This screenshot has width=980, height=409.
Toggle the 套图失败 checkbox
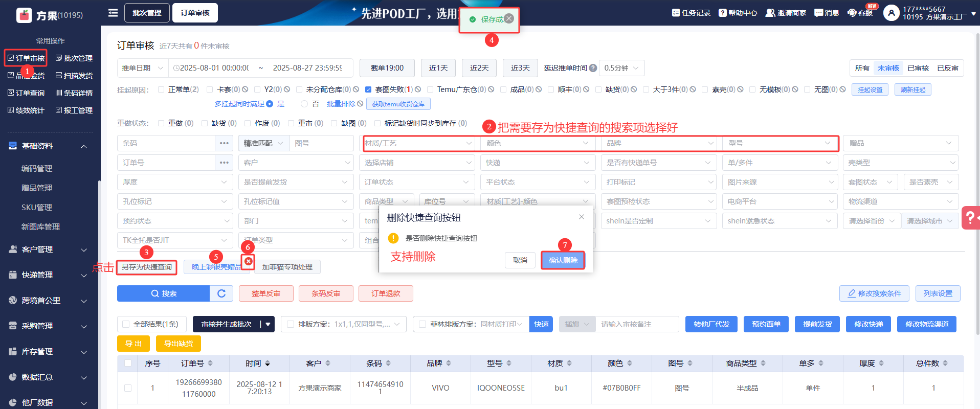(x=368, y=89)
